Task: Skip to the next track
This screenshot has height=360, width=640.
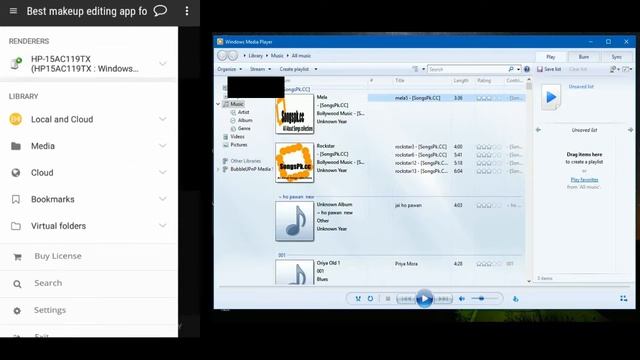Action: (x=443, y=299)
